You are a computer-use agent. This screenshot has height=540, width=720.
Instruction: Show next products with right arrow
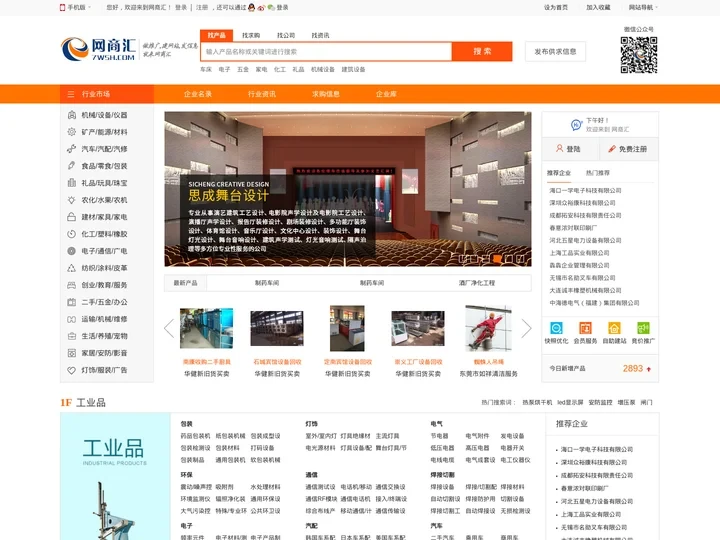point(526,328)
